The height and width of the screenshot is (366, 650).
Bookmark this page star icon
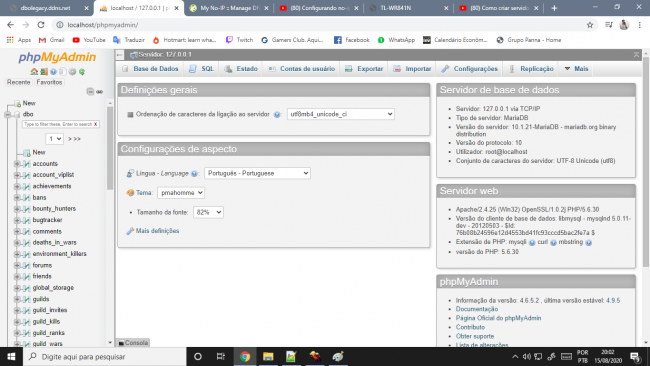coord(590,25)
